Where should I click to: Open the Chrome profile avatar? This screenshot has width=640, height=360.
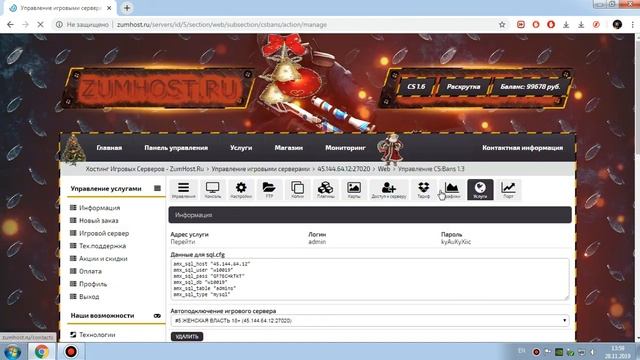click(617, 24)
